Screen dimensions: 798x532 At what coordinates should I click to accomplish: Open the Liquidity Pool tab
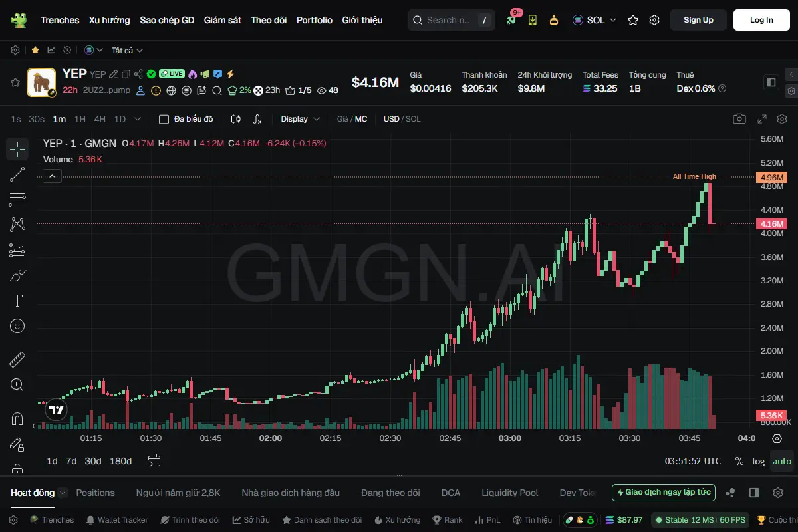tap(510, 493)
